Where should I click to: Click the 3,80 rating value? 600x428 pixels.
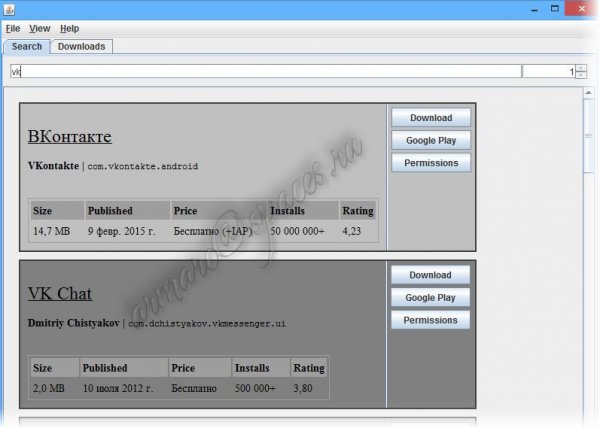click(303, 389)
